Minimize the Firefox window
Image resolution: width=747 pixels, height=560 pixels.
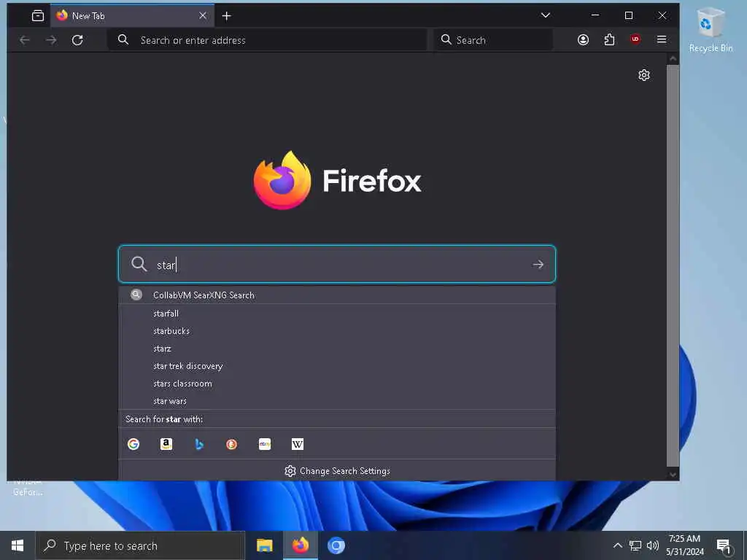[x=595, y=15]
